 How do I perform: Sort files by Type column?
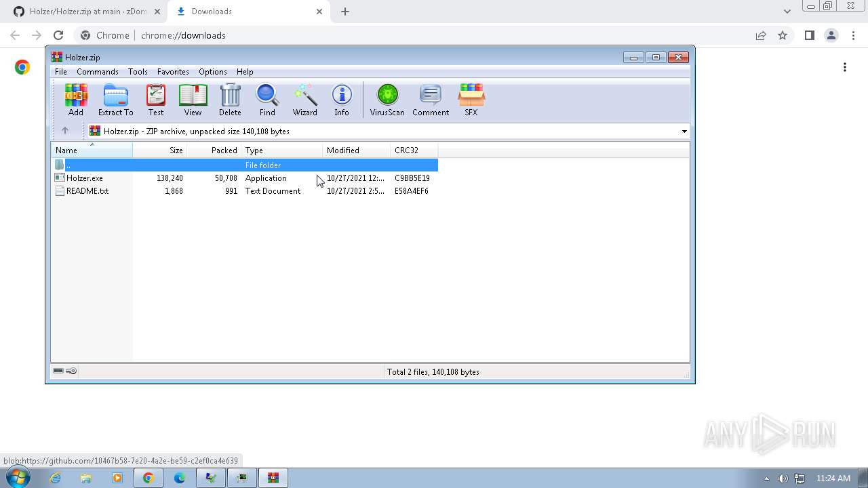point(282,150)
